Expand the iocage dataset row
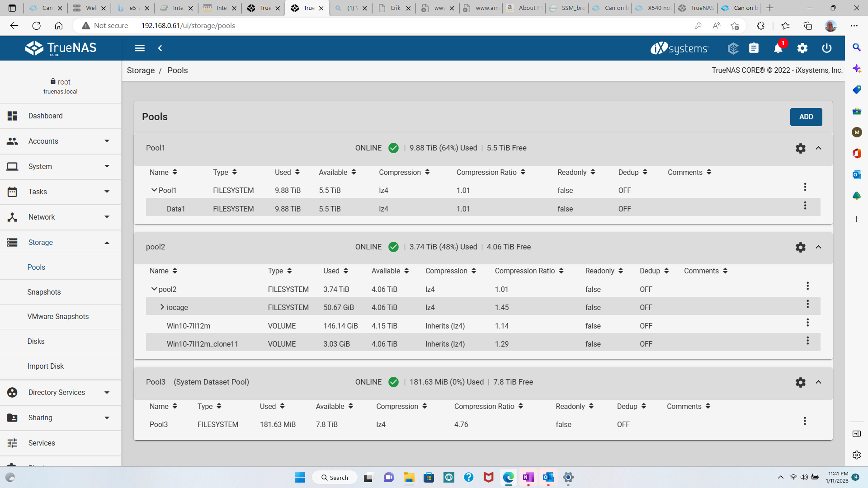Image resolution: width=868 pixels, height=488 pixels. click(162, 307)
